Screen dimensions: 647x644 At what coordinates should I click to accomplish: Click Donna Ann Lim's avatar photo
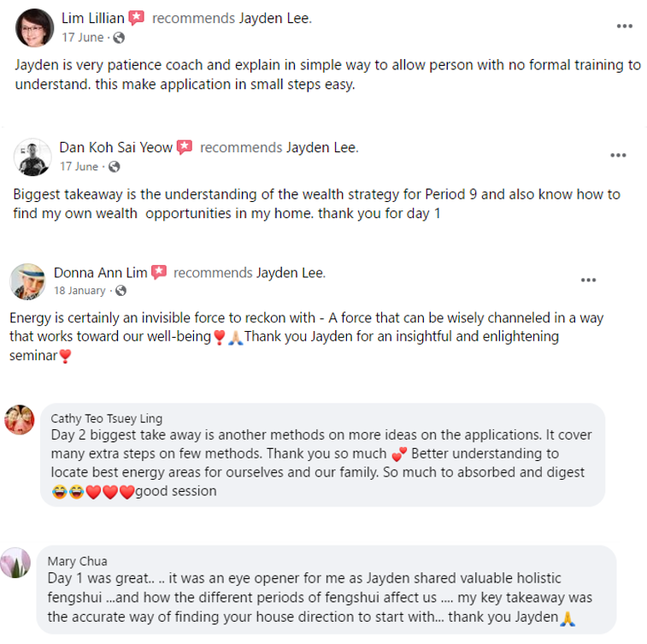click(x=27, y=281)
